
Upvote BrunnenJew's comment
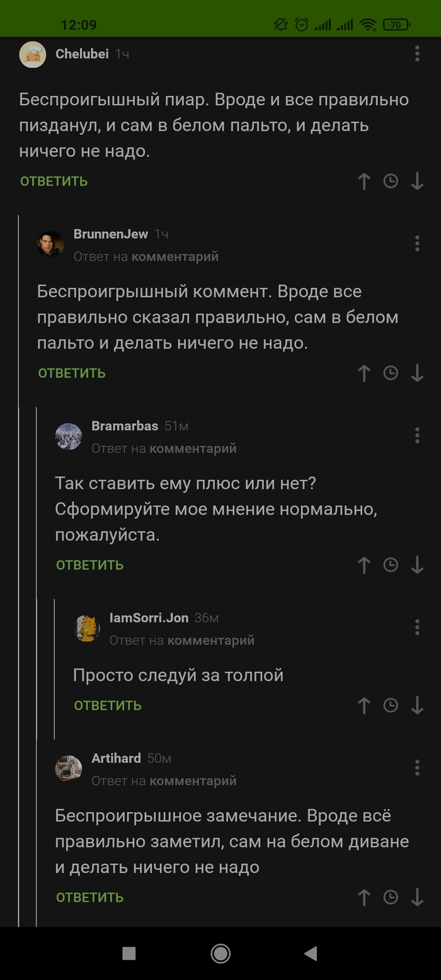pos(364,373)
